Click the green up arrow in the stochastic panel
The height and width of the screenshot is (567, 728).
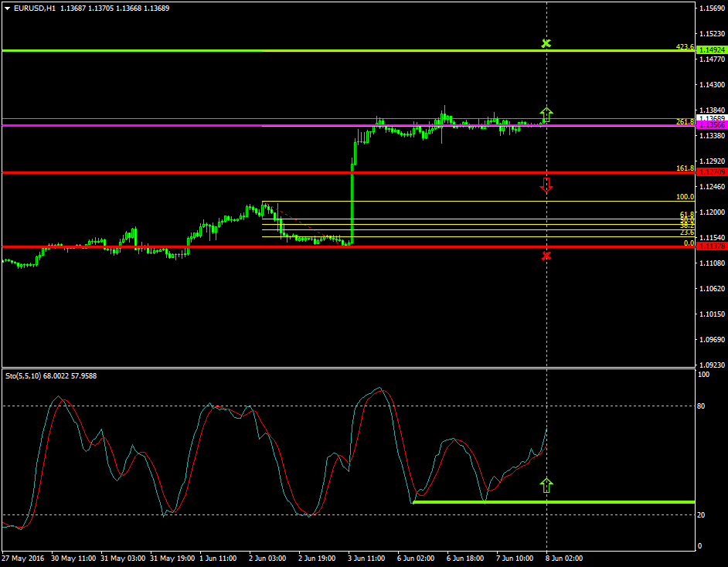pyautogui.click(x=547, y=484)
